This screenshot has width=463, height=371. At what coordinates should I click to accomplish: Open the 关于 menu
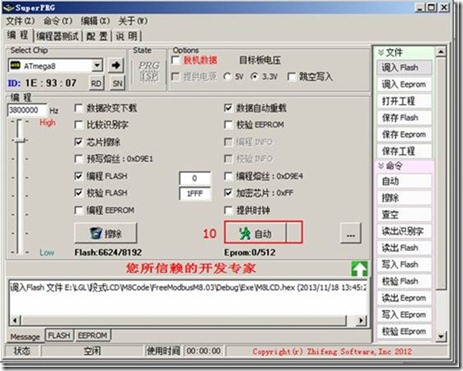pyautogui.click(x=133, y=21)
